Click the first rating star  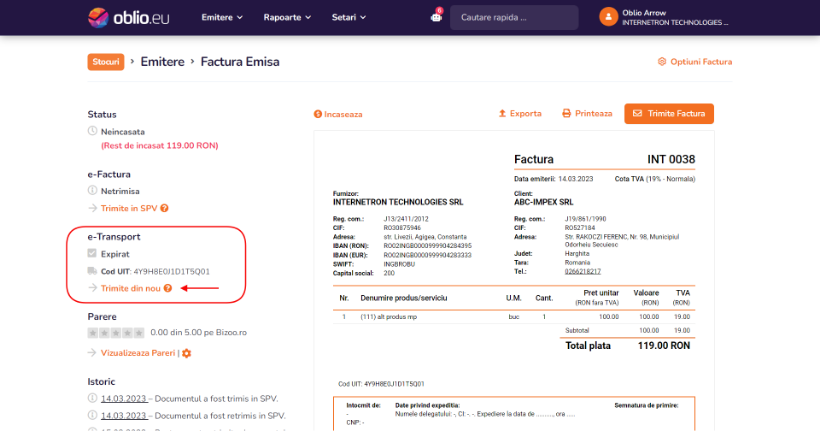(93, 333)
